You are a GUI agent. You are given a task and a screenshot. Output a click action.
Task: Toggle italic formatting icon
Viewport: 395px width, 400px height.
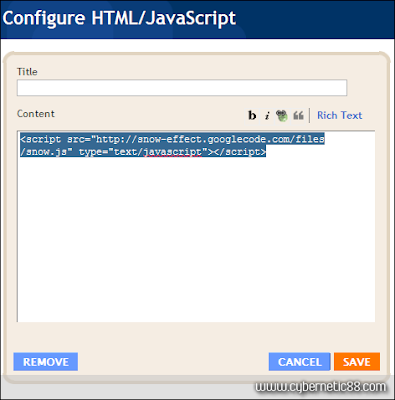point(267,115)
